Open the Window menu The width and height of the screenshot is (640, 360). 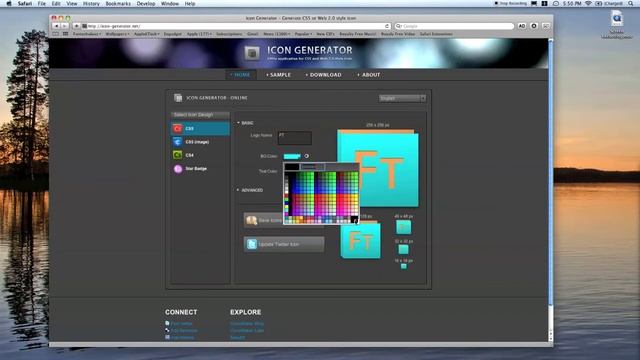170,4
